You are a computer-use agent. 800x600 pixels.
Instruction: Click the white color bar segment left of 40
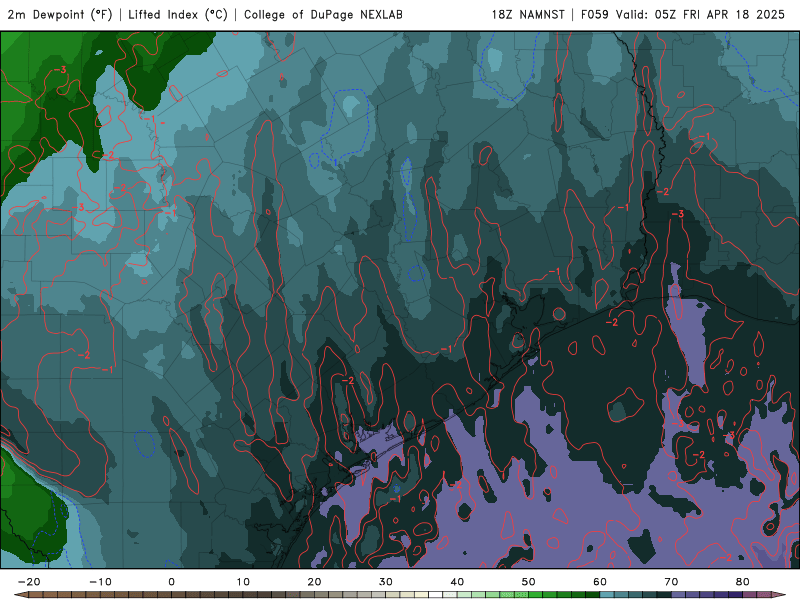[x=436, y=595]
